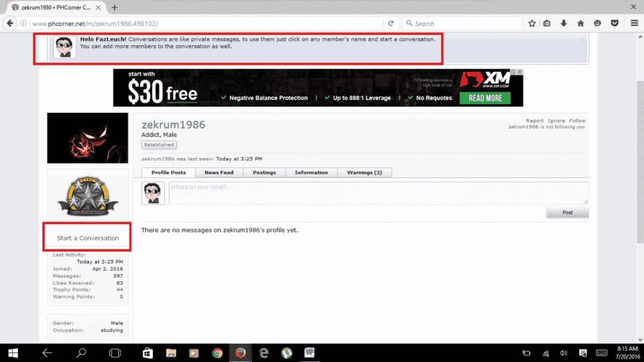Click the avatar in the Conversations notice
The width and height of the screenshot is (644, 362).
[x=65, y=48]
